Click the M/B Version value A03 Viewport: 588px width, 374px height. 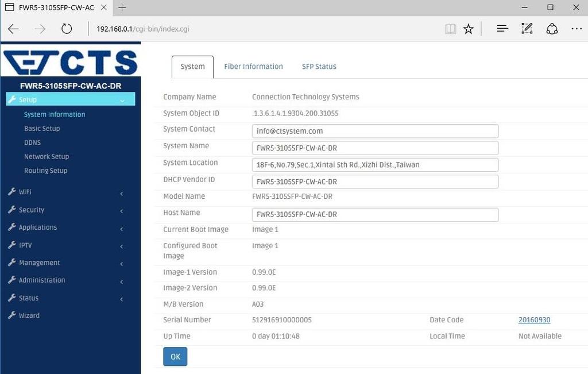pos(258,304)
